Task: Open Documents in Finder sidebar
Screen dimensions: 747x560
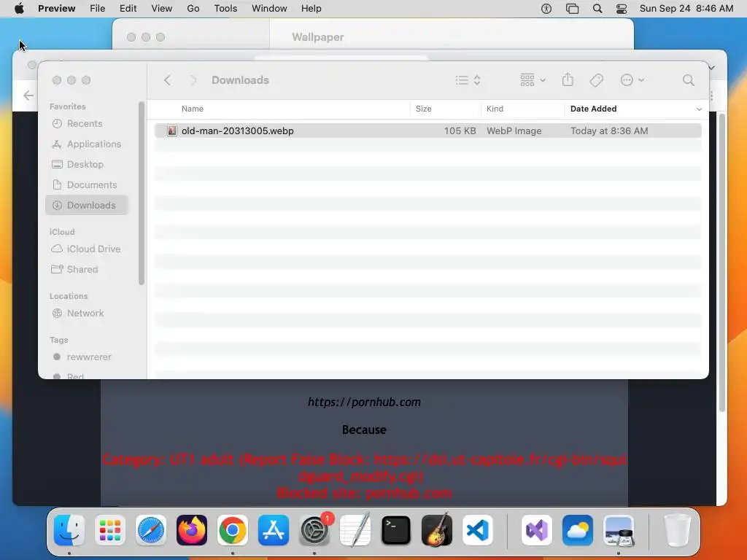Action: tap(85, 184)
